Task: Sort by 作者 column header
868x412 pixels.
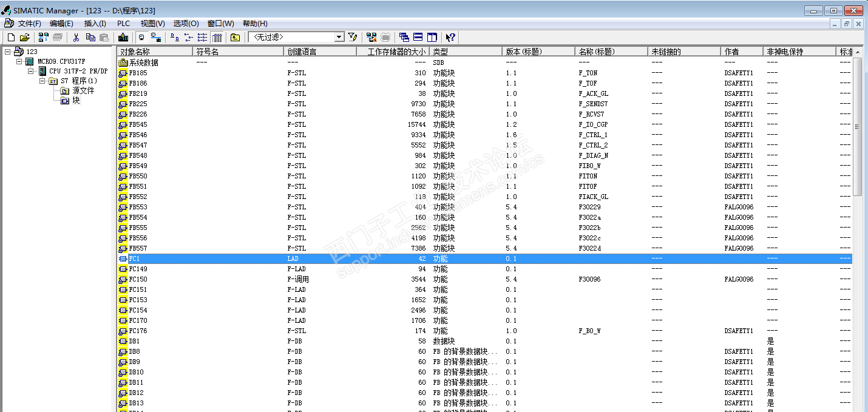Action: tap(742, 52)
